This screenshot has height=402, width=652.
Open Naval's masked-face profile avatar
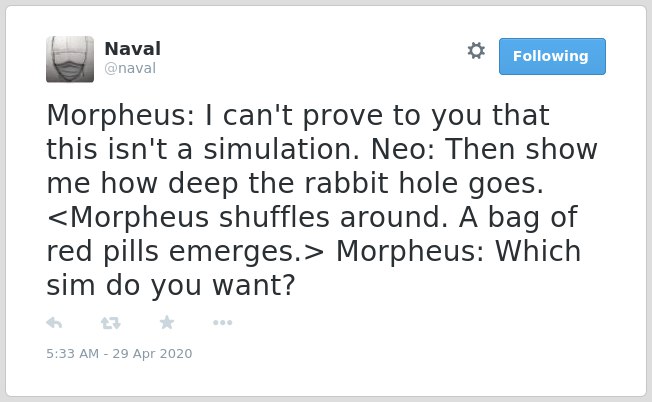click(70, 59)
